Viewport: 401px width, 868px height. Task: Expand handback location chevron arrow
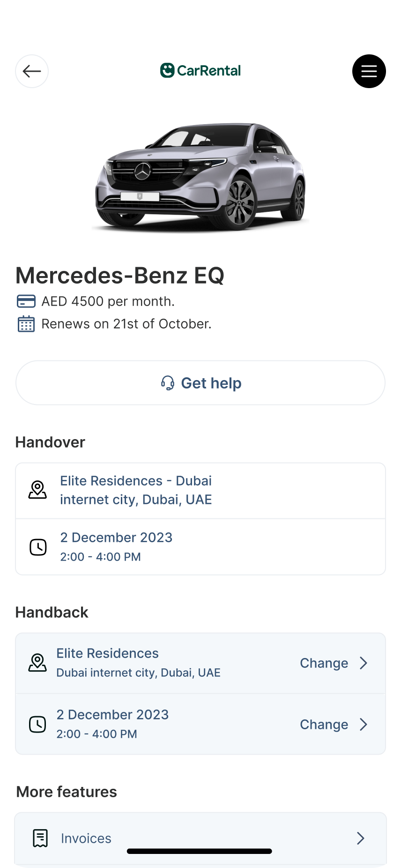point(364,663)
